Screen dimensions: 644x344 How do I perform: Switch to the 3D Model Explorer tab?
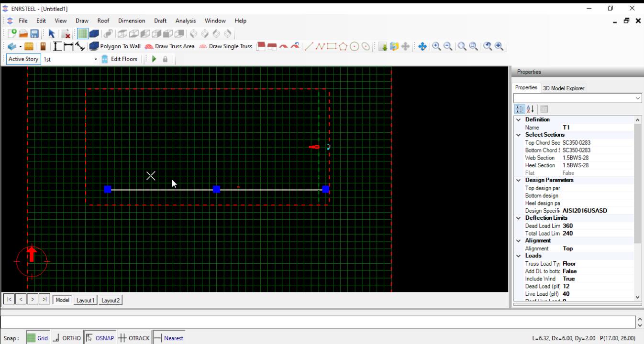pos(563,88)
